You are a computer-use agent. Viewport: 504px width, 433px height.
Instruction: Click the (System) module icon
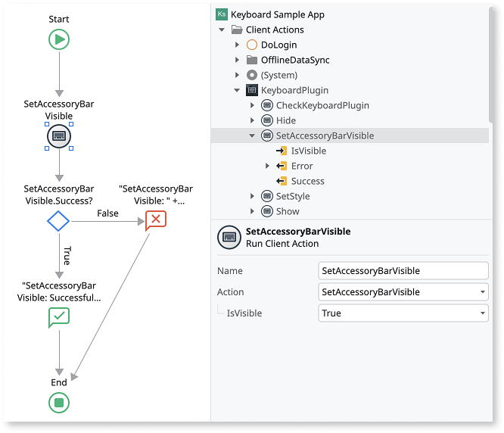click(x=252, y=75)
